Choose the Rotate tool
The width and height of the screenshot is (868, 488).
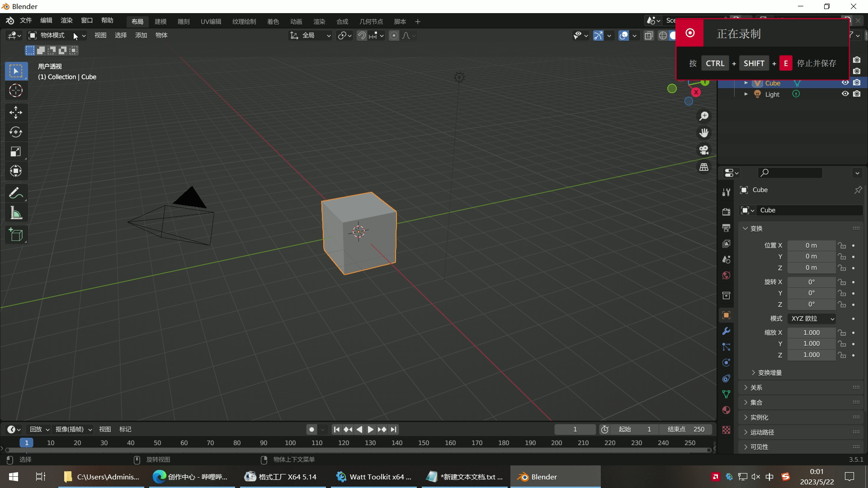(x=16, y=132)
